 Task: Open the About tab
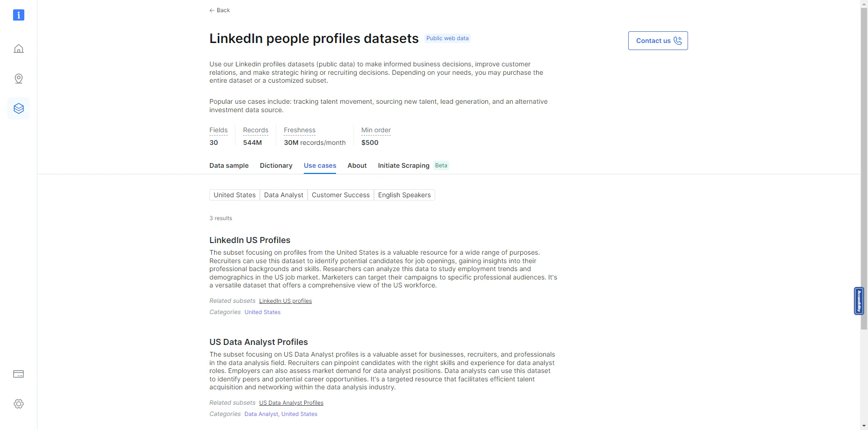point(357,165)
